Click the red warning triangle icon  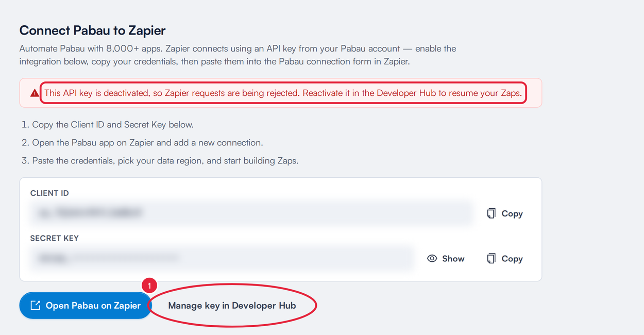point(35,93)
